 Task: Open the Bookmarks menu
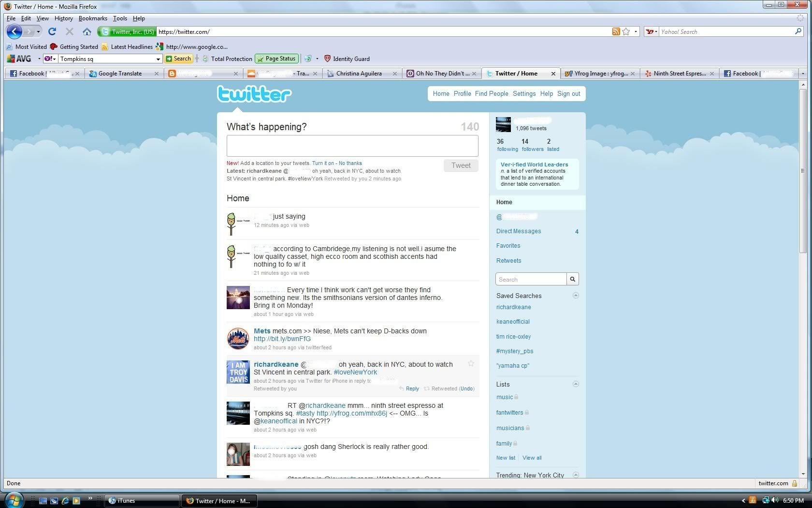(93, 18)
